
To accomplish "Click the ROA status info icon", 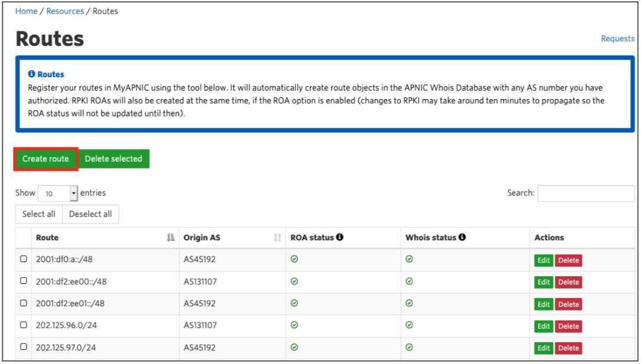I will (340, 237).
